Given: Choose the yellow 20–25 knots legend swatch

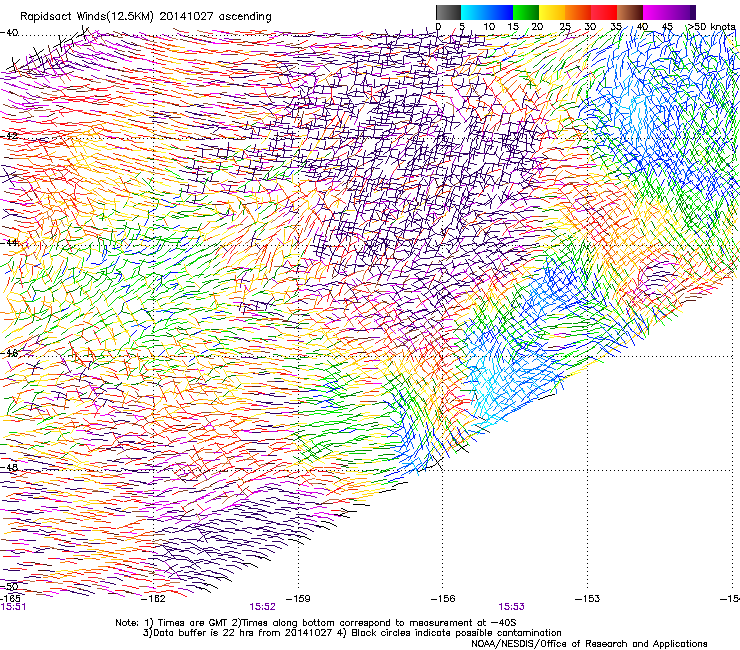Looking at the screenshot, I should point(552,12).
